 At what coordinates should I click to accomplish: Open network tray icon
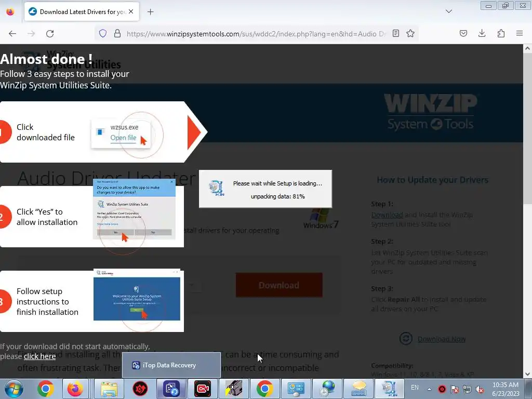467,389
